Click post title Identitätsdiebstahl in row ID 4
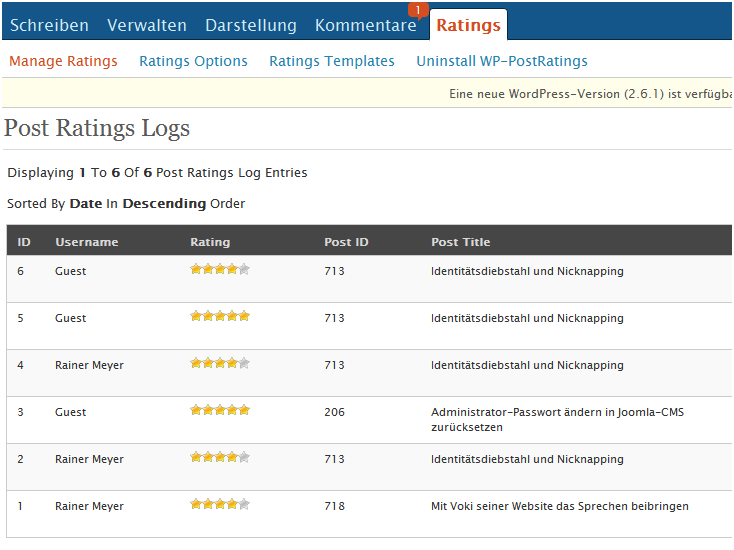The image size is (734, 550). 527,366
